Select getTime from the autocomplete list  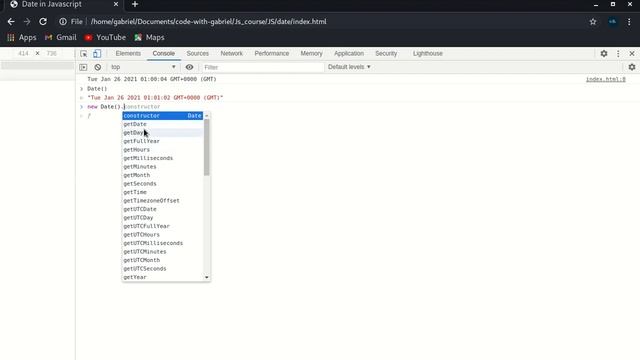[163, 192]
